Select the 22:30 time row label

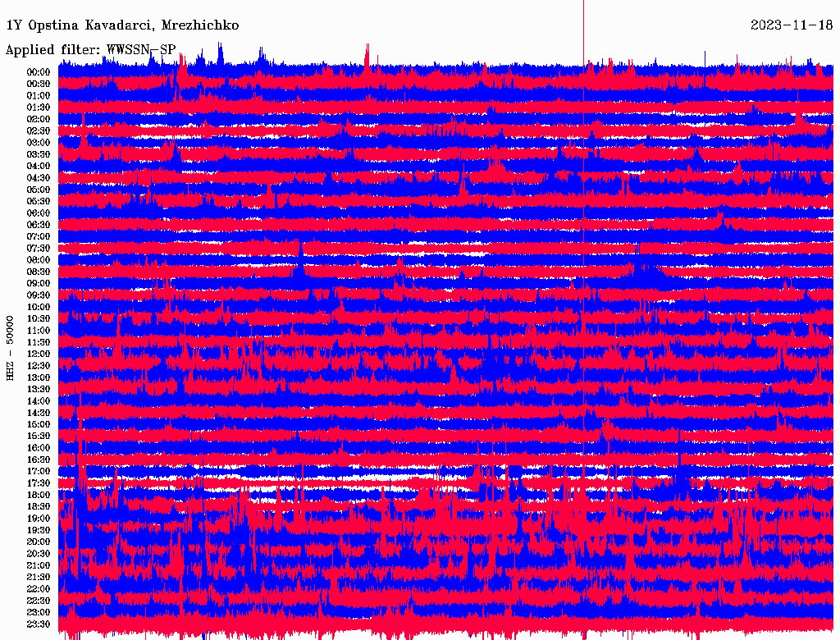pos(39,601)
